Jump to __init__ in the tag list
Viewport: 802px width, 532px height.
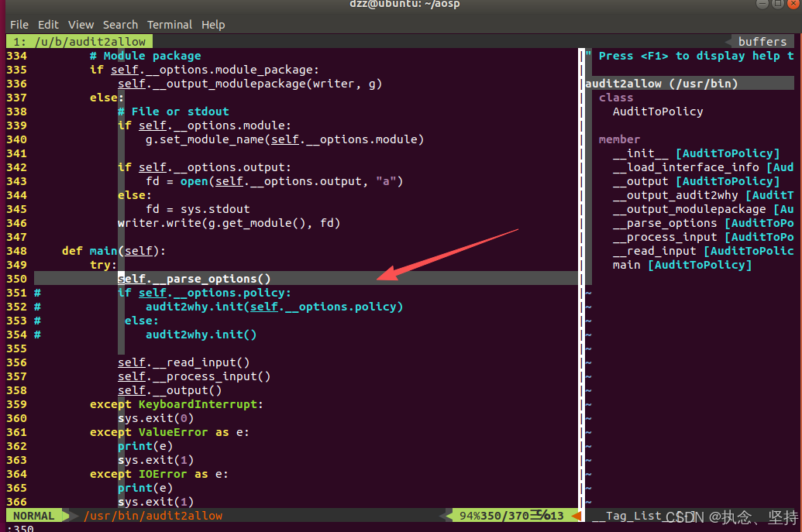click(x=696, y=153)
